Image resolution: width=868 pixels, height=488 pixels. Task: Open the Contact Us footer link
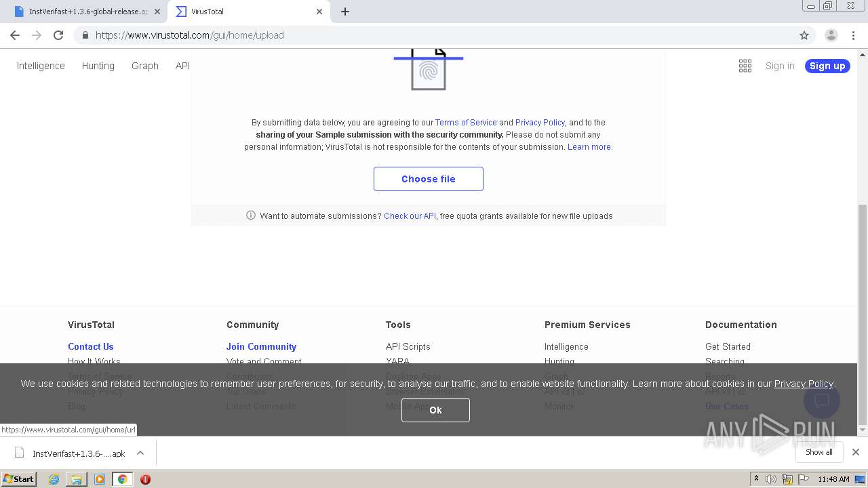click(x=91, y=346)
